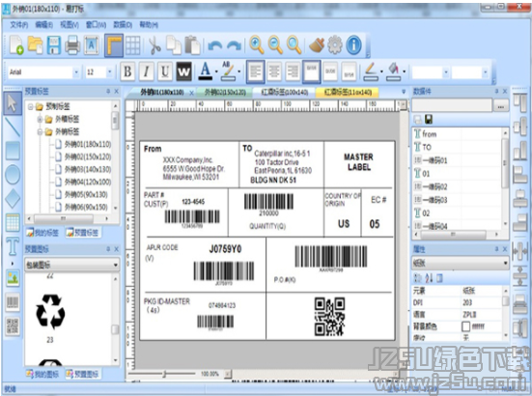Copy the selected element

(x=174, y=45)
